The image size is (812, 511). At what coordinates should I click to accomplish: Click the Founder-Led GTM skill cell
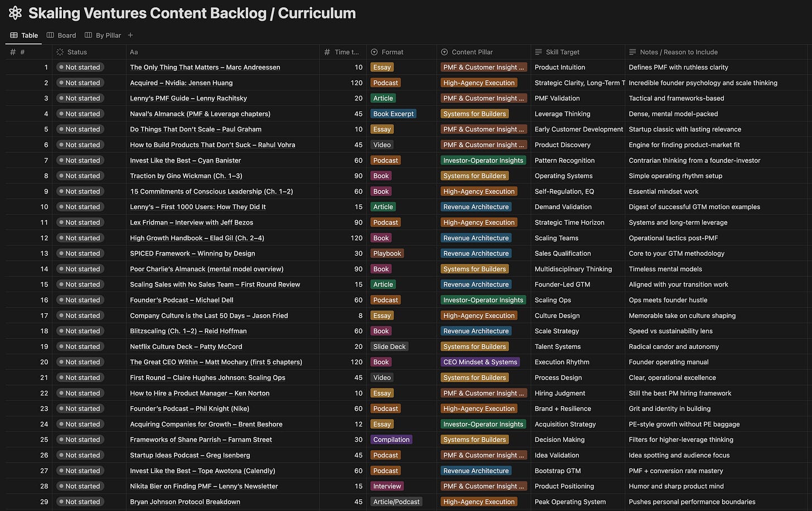[562, 285]
